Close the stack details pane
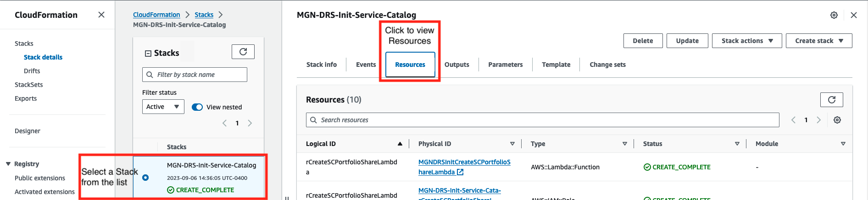 [x=854, y=15]
